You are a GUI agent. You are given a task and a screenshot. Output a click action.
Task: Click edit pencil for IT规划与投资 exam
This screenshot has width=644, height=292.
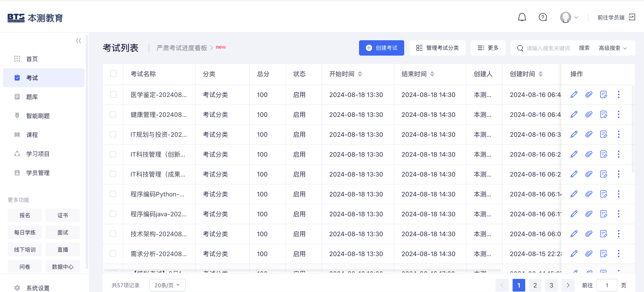(574, 134)
